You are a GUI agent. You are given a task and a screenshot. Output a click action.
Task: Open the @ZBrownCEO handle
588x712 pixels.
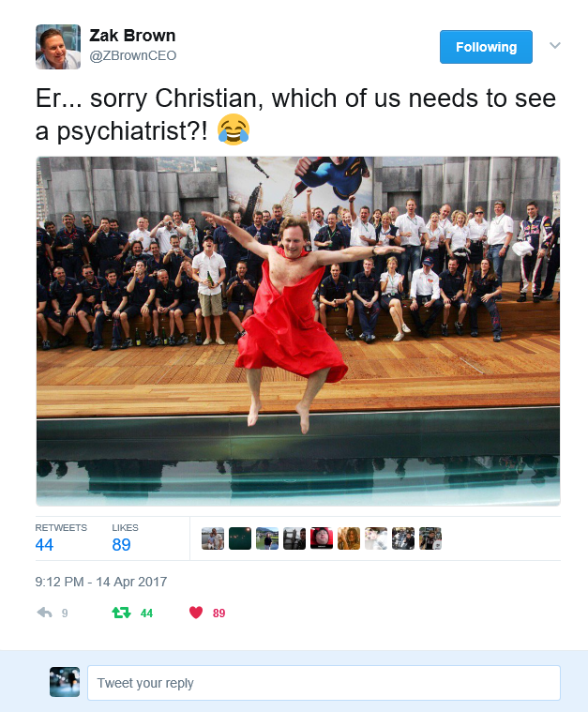132,56
